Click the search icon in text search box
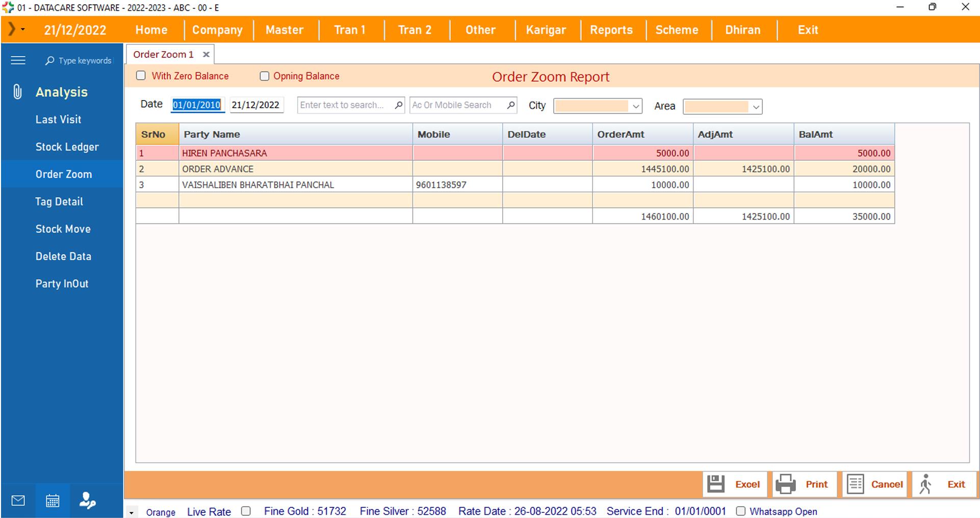 click(399, 105)
